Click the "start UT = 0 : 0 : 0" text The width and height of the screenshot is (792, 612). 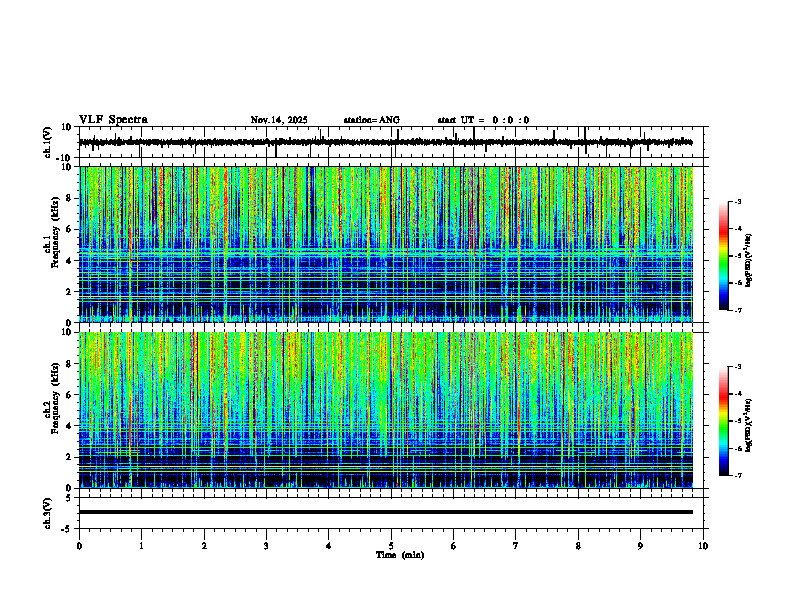[483, 120]
